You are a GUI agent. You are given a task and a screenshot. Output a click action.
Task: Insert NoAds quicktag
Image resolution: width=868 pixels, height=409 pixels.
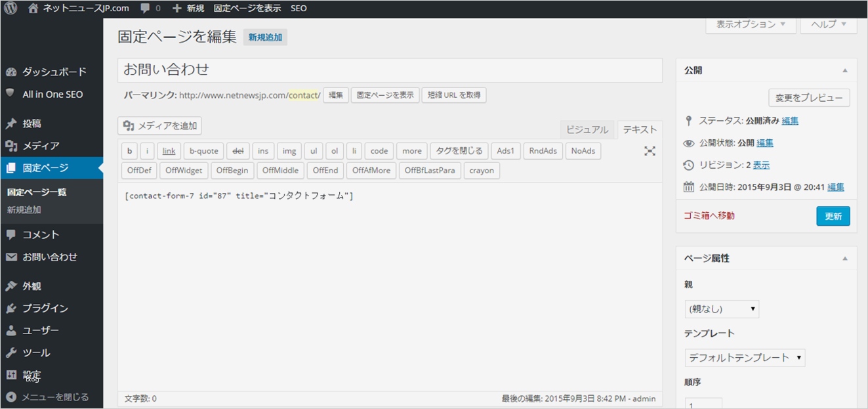coord(583,151)
